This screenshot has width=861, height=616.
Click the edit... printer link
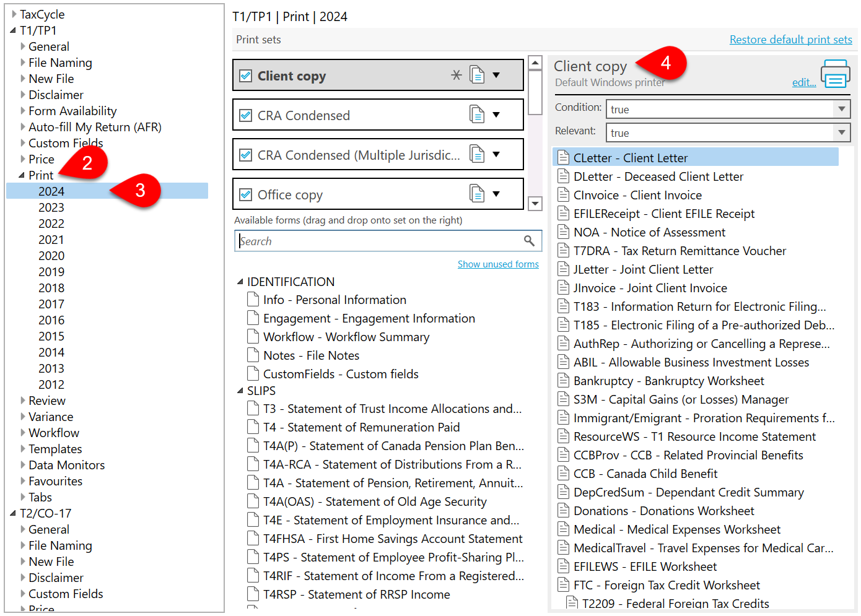[x=803, y=82]
